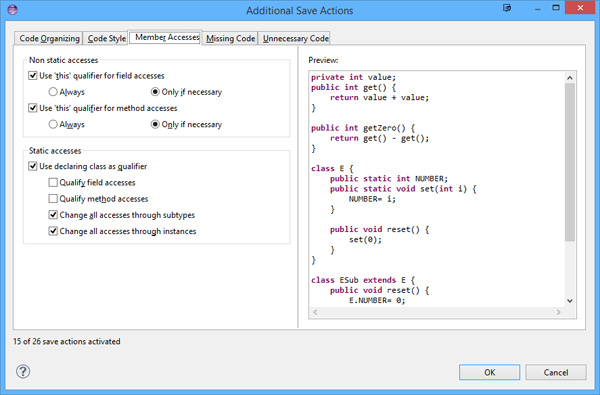
Task: Uncheck 'this' qualifier for method accesses
Action: tap(33, 108)
